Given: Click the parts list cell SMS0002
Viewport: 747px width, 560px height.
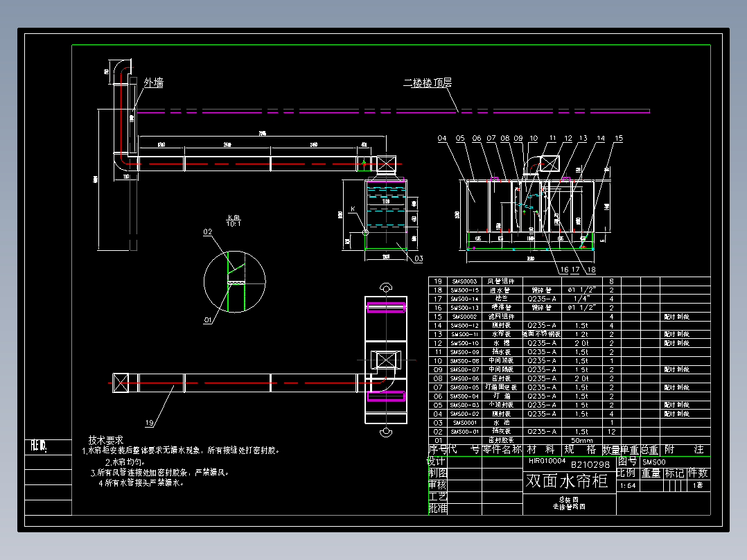Looking at the screenshot, I should pos(464,317).
